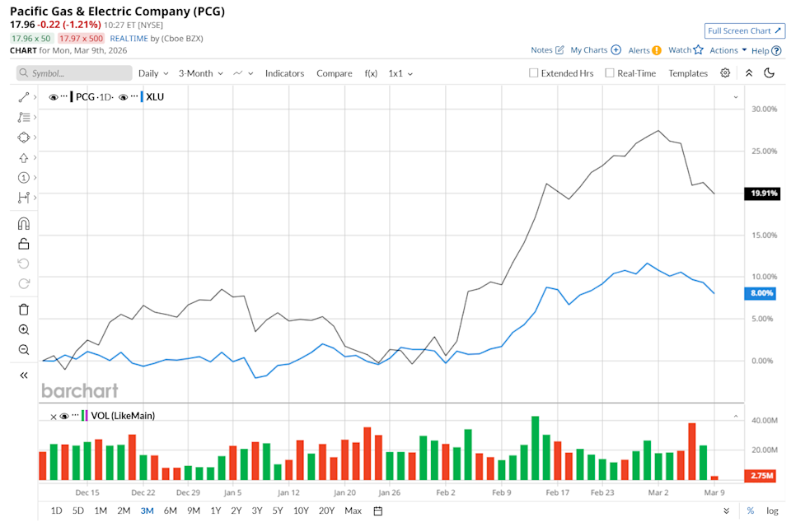Open the Daily frequency dropdown
The height and width of the screenshot is (532, 791).
(153, 73)
